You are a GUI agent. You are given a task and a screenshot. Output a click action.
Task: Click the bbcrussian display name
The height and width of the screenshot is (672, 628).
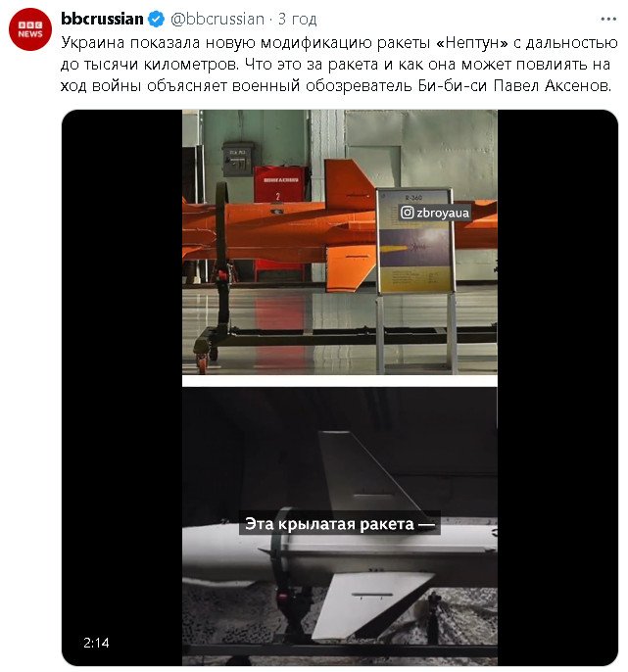102,19
